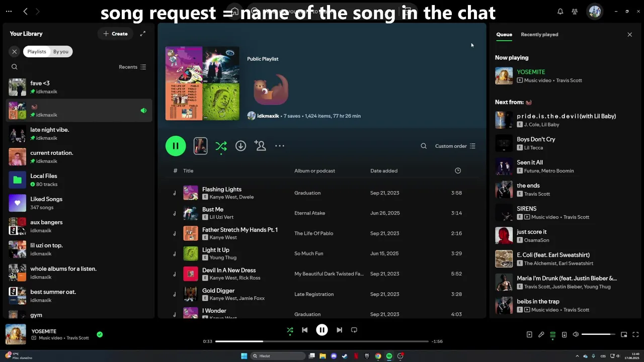
Task: Select the Playlists filter chip
Action: pyautogui.click(x=37, y=51)
